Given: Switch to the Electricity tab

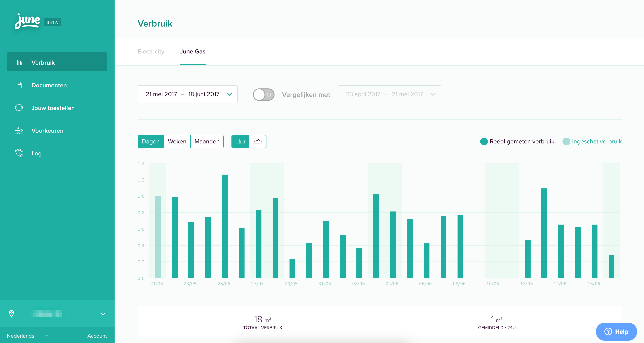Looking at the screenshot, I should [x=151, y=52].
